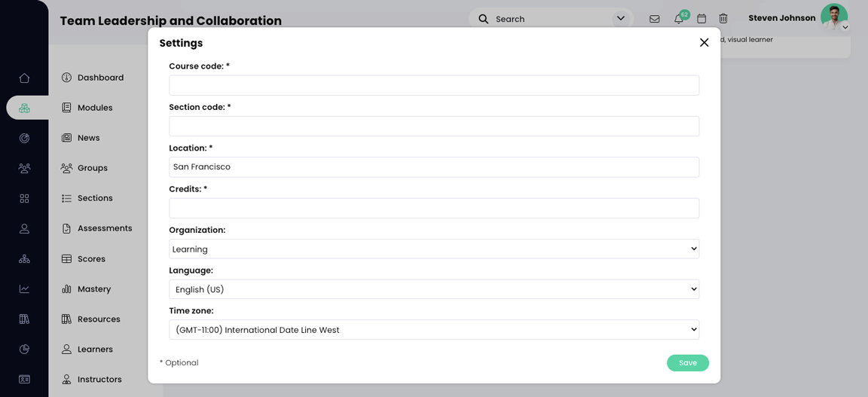This screenshot has width=868, height=397.
Task: Open the four-squares apps icon in rail
Action: pos(24,198)
